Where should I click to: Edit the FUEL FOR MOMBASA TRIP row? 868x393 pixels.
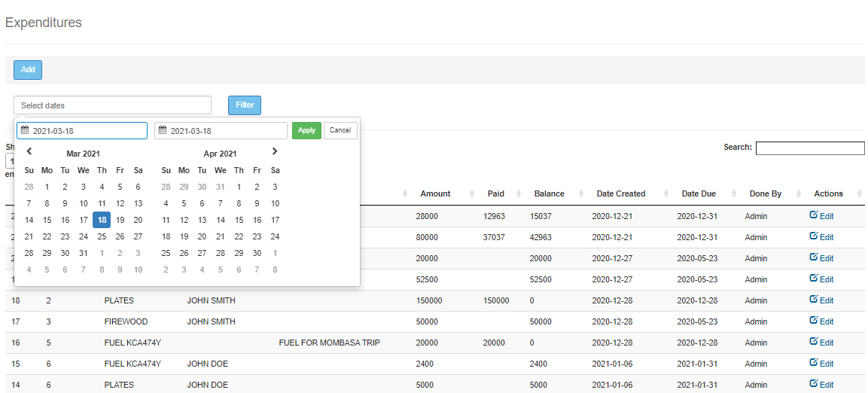coord(821,343)
